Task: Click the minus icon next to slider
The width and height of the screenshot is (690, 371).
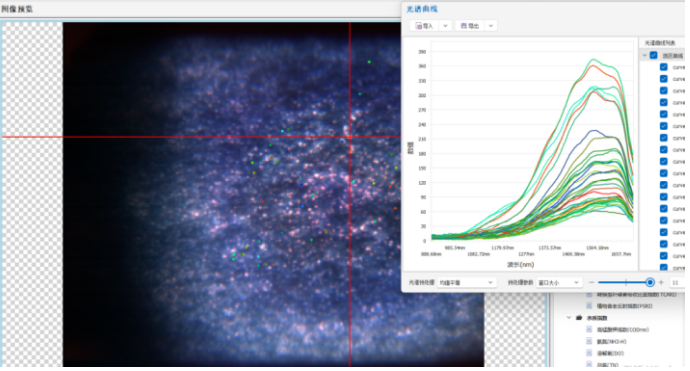Action: (x=591, y=283)
